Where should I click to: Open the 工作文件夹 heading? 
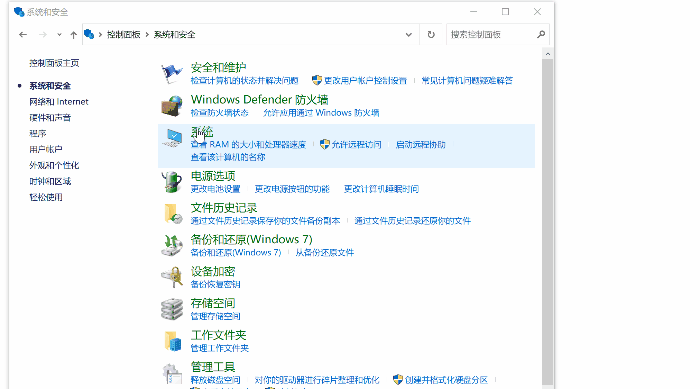pos(218,335)
